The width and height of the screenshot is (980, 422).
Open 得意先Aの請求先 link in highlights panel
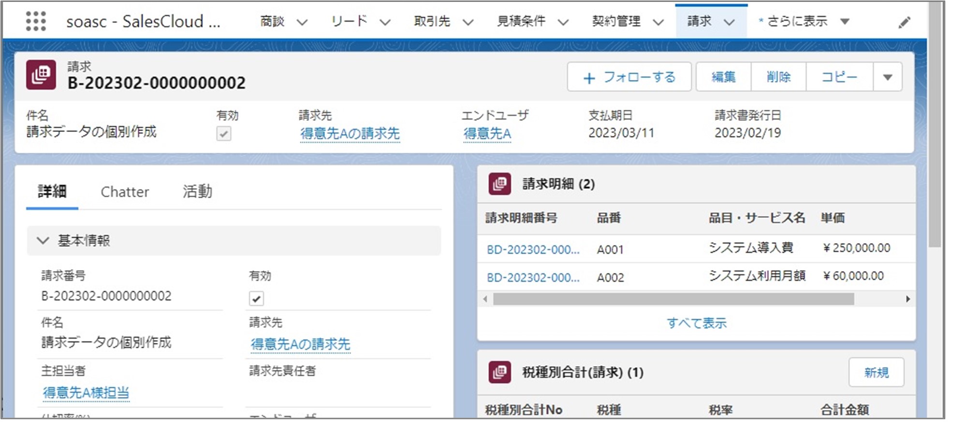pos(350,133)
